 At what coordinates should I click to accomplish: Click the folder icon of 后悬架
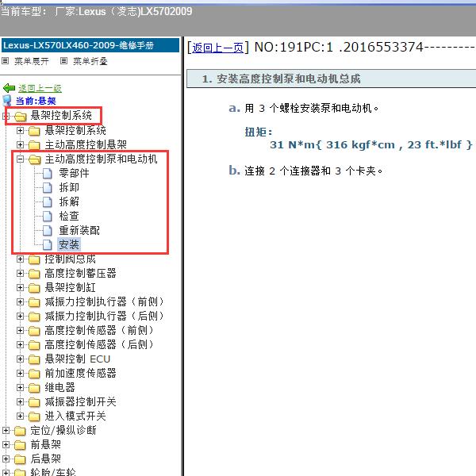coord(20,459)
